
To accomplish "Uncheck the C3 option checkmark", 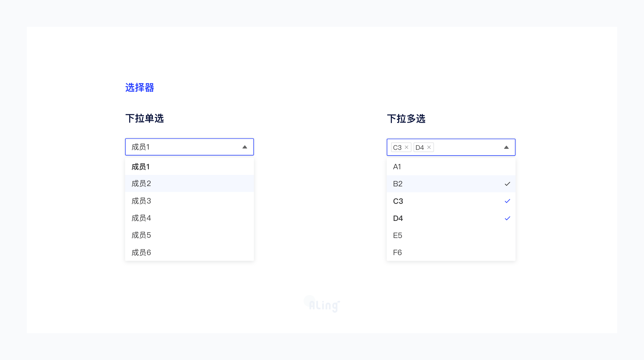I will 507,201.
